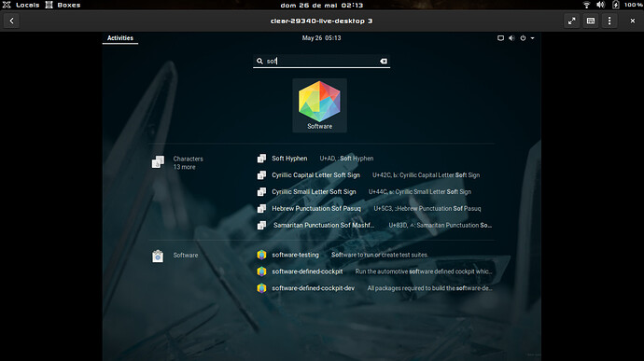This screenshot has height=361, width=644.
Task: Click the 13 more Characters results label
Action: [185, 167]
